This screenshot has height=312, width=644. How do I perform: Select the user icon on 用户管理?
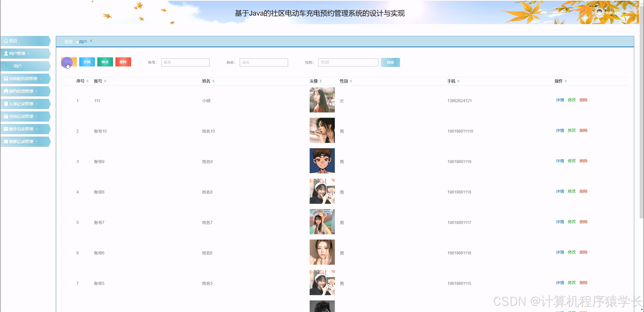coord(6,53)
